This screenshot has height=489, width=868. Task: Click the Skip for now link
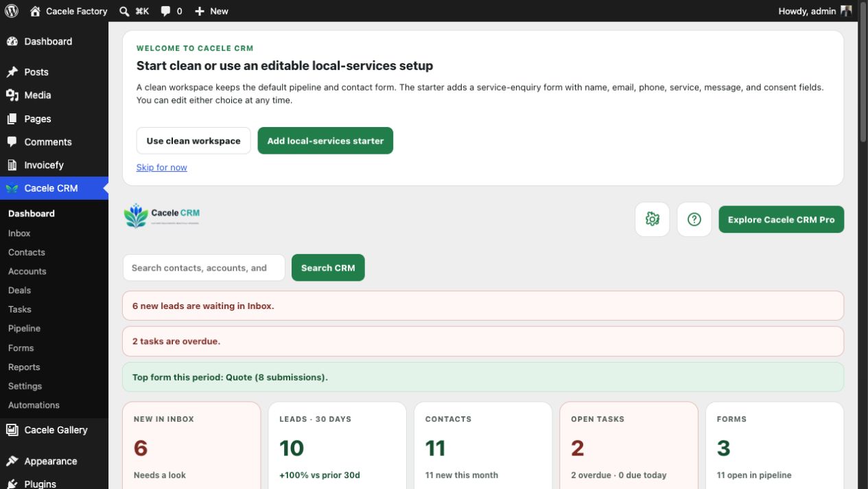[162, 168]
